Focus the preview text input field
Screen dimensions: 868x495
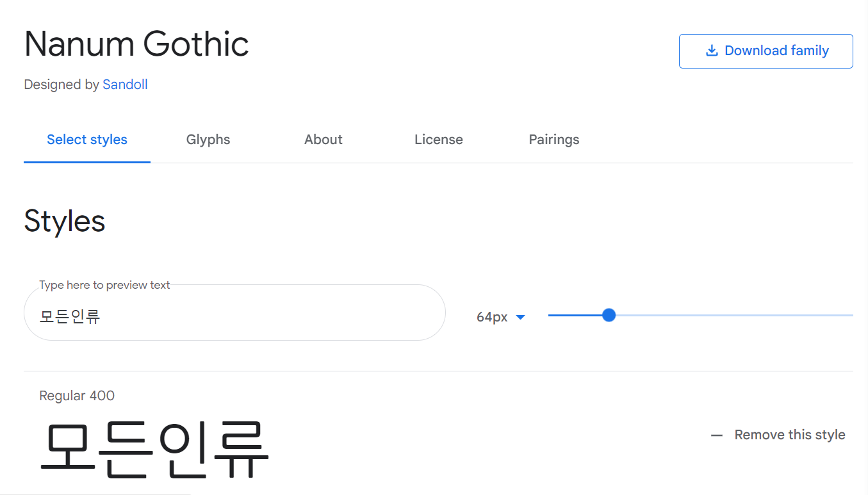point(234,312)
